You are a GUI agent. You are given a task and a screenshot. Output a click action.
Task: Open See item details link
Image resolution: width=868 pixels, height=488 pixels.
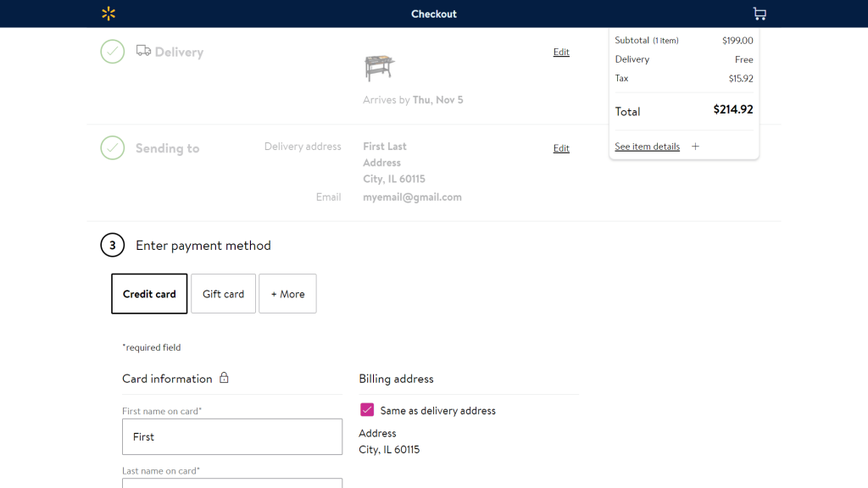point(647,147)
